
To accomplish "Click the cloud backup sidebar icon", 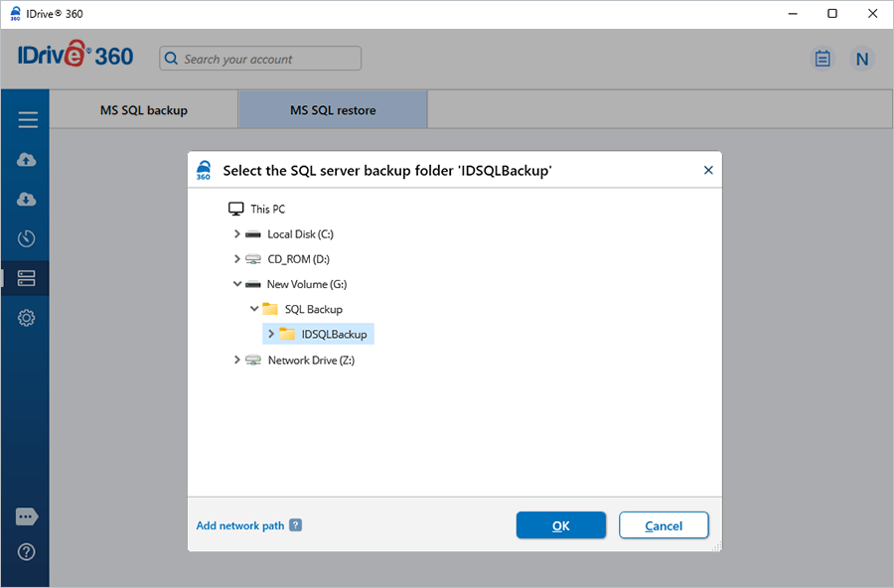I will coord(27,160).
